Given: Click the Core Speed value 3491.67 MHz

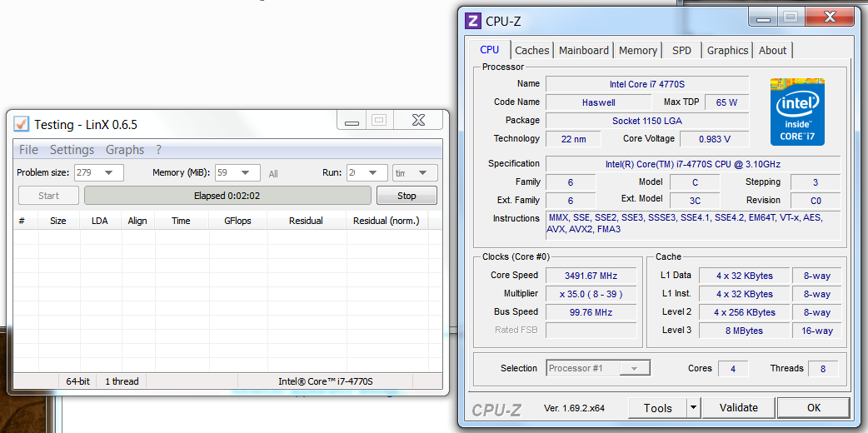Looking at the screenshot, I should pos(591,275).
